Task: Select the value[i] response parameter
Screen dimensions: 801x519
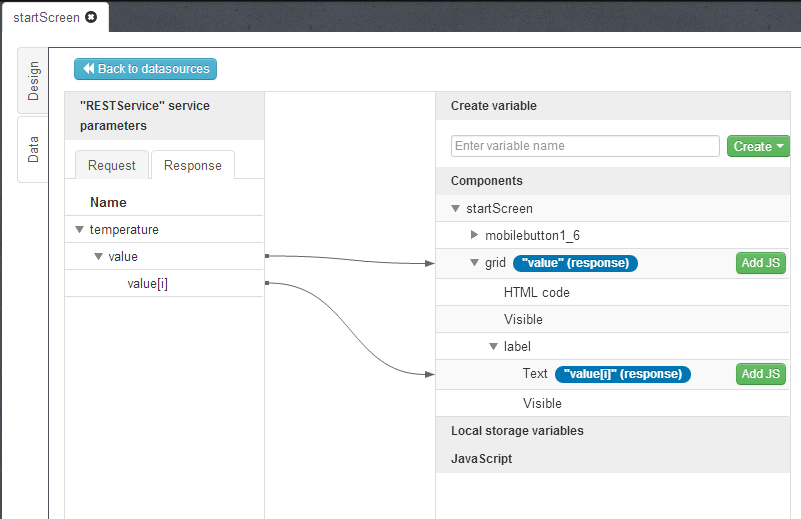Action: (147, 284)
